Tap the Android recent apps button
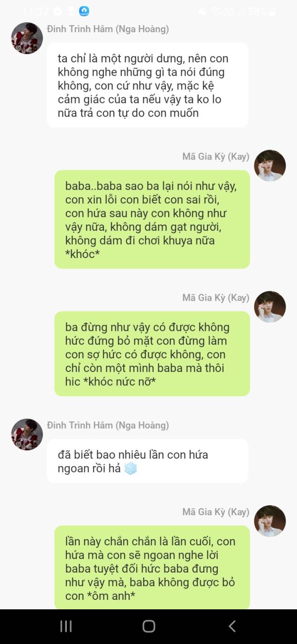 coord(66,626)
